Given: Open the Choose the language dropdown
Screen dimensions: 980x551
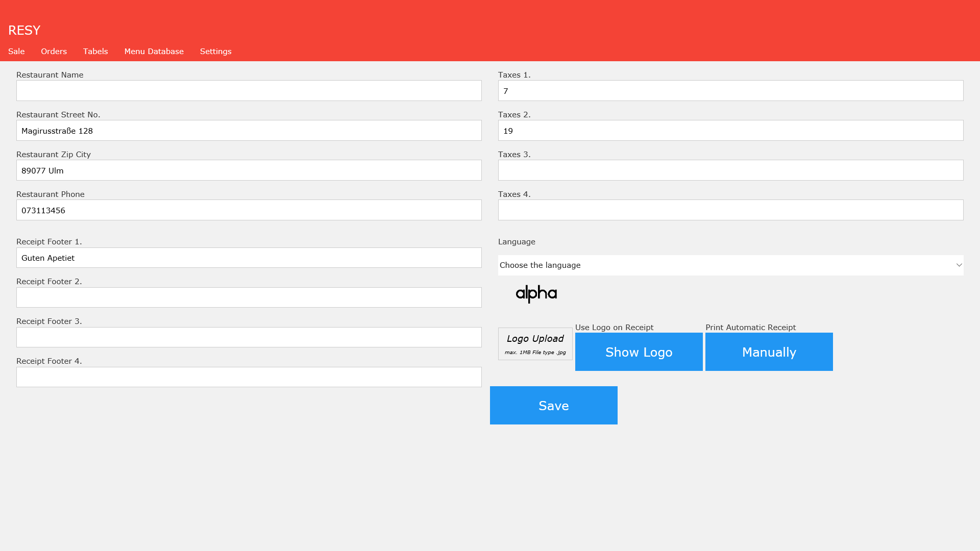Looking at the screenshot, I should pyautogui.click(x=730, y=265).
